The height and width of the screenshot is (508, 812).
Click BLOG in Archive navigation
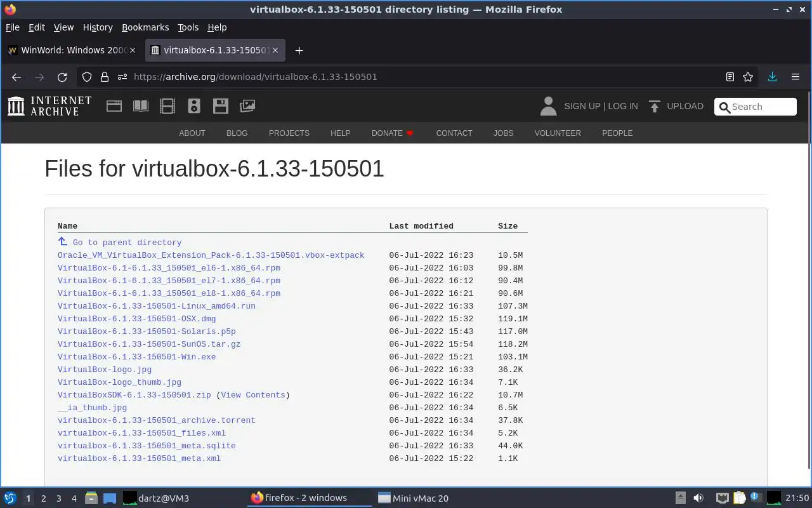[237, 133]
